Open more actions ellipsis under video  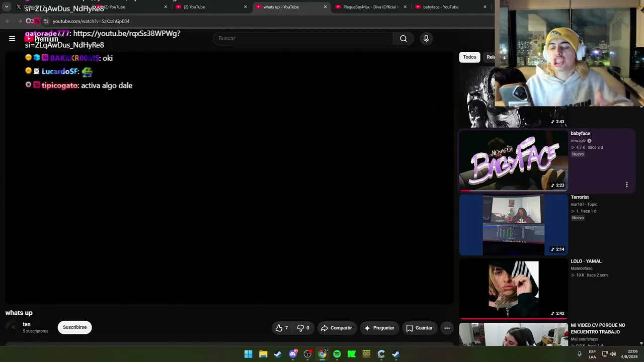tap(447, 328)
